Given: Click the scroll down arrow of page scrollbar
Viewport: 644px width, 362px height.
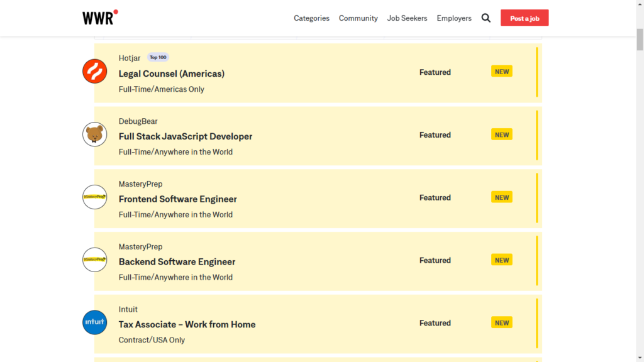Looking at the screenshot, I should [x=640, y=357].
